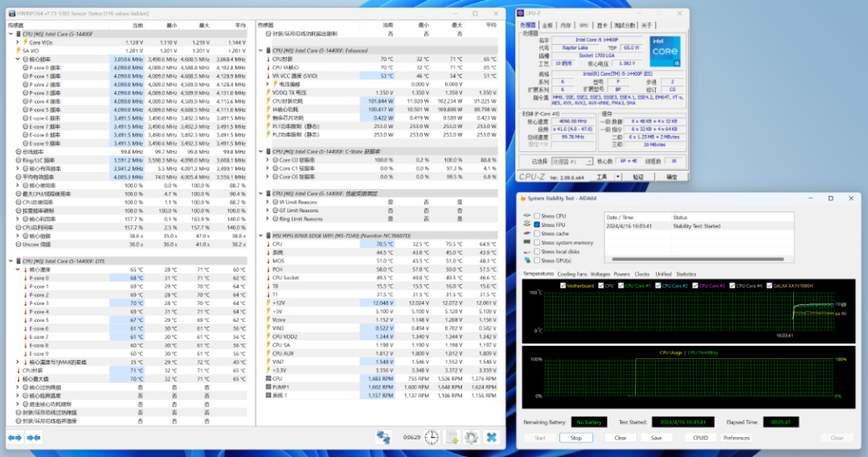Switch to the SPD tab in CPU-Z
Viewport: 868px width, 457px height.
583,26
